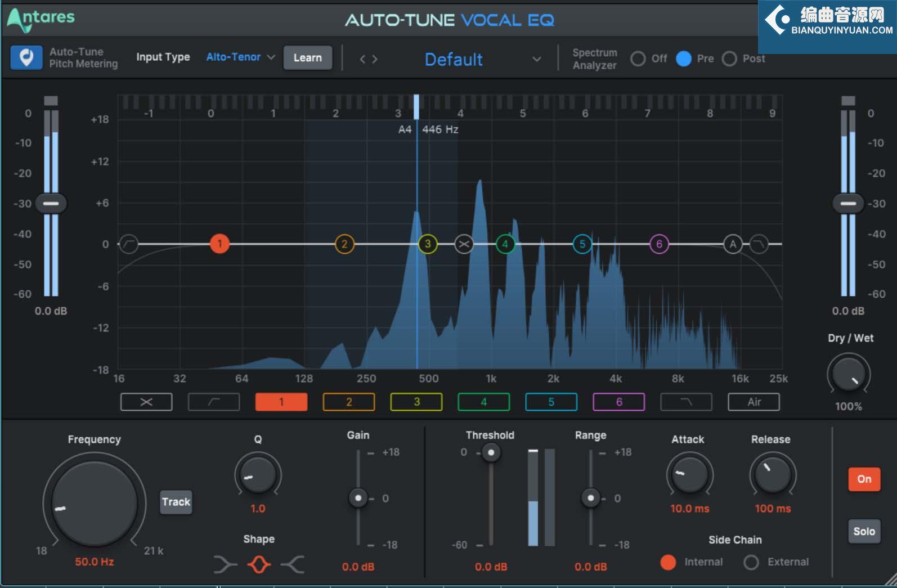This screenshot has width=897, height=588.
Task: Click the Gain 0.0 dB value
Action: pyautogui.click(x=358, y=567)
